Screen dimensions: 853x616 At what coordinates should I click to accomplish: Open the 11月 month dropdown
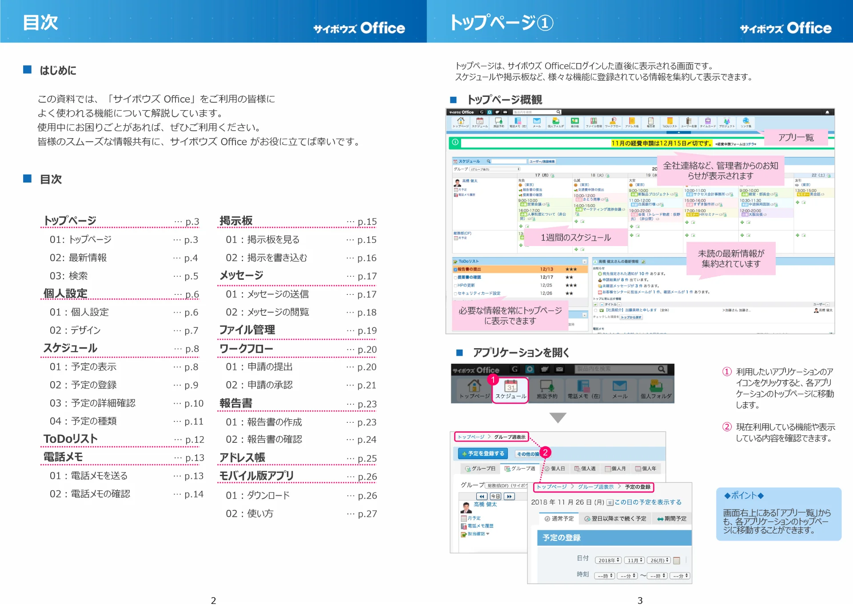pos(635,560)
